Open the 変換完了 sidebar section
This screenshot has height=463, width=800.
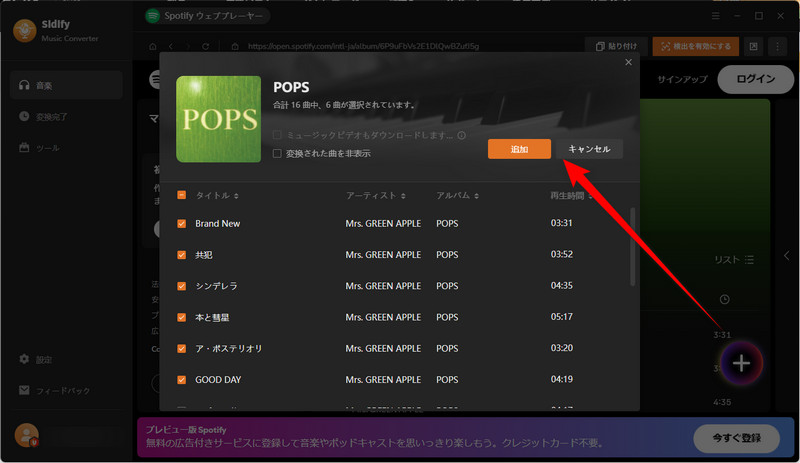point(66,116)
